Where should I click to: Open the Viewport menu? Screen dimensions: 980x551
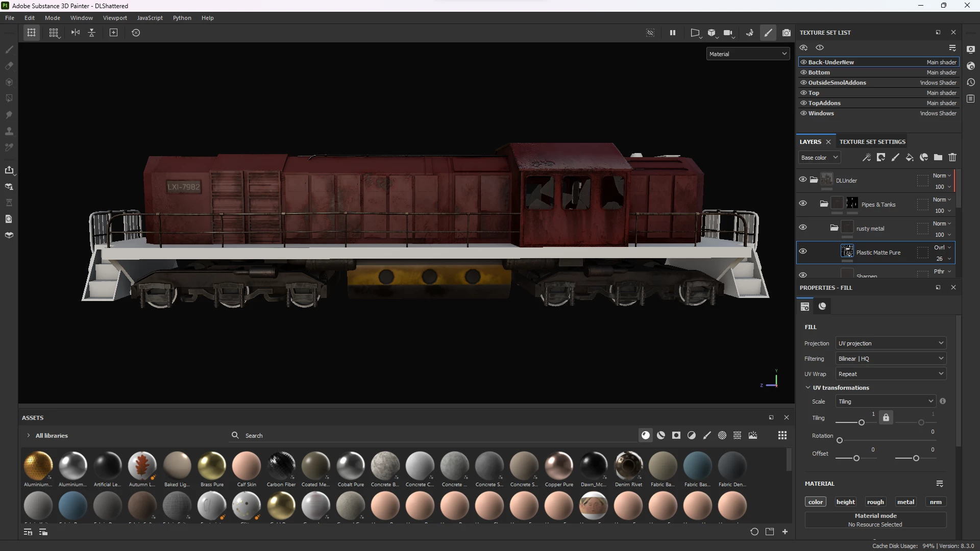(115, 18)
